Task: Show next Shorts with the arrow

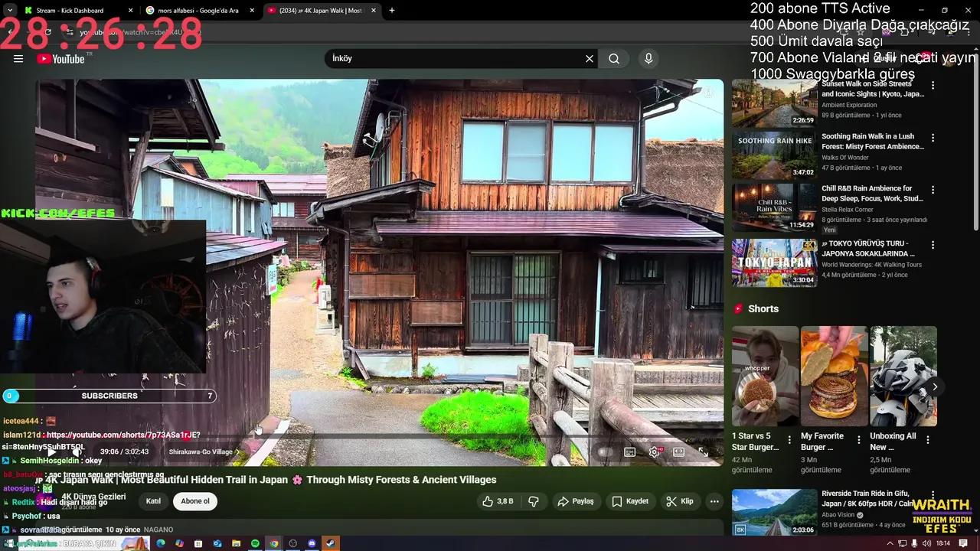Action: [934, 387]
